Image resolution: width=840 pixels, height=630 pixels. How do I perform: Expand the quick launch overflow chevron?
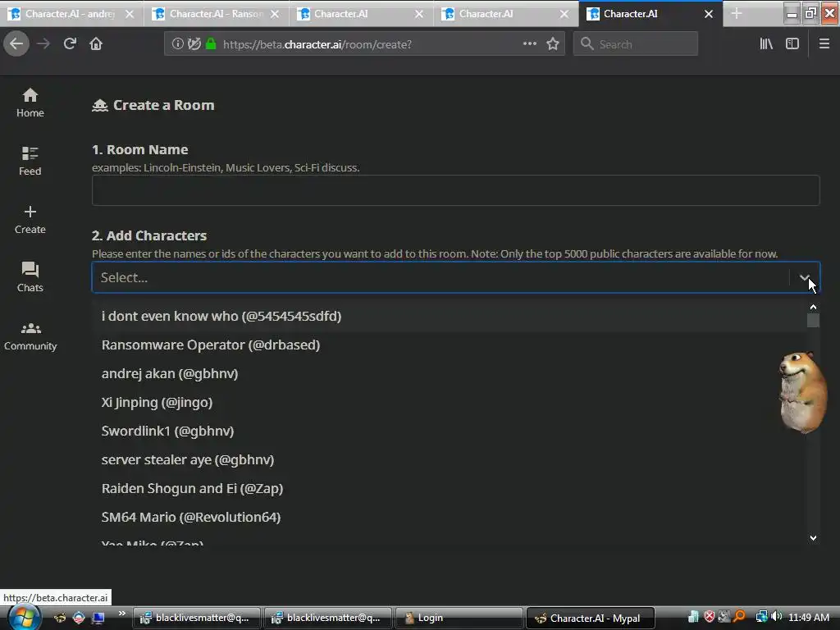tap(122, 614)
